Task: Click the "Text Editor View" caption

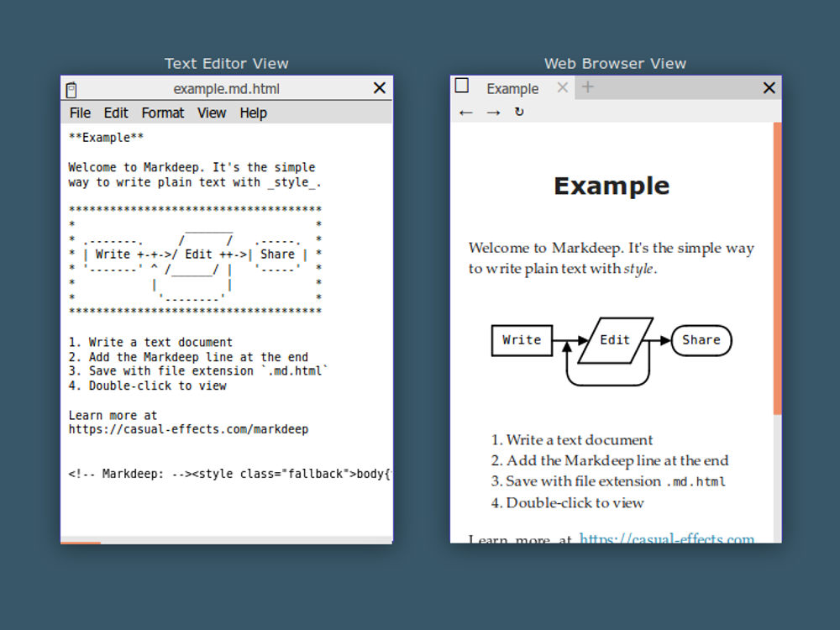Action: point(227,64)
